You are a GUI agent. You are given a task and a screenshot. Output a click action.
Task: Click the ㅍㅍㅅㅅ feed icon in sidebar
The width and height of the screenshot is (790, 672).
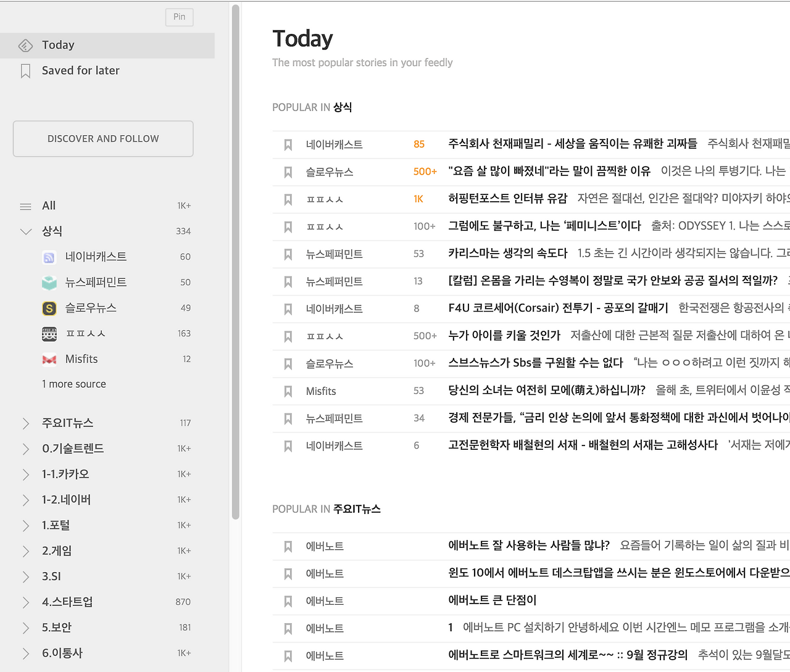[49, 334]
